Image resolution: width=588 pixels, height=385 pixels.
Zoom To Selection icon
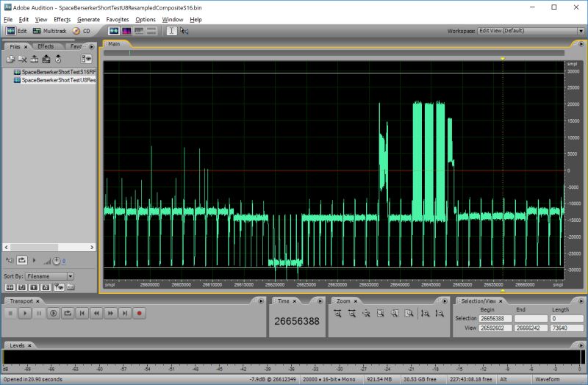tap(380, 314)
